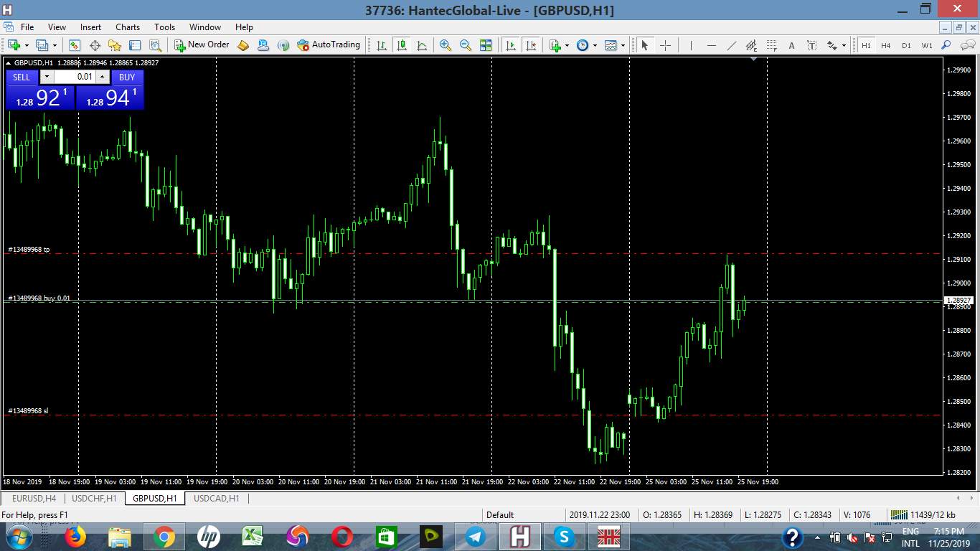Zoom out on the chart

point(466,45)
